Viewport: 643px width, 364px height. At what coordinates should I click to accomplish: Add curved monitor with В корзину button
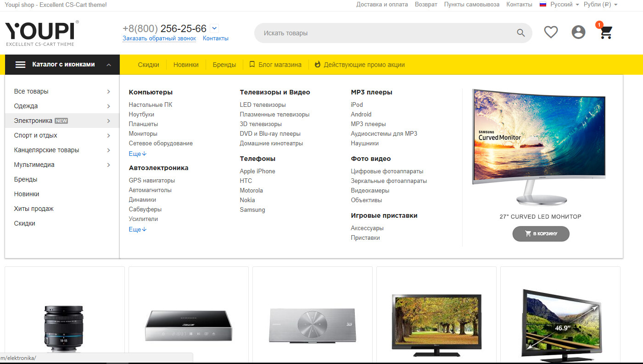pos(541,234)
